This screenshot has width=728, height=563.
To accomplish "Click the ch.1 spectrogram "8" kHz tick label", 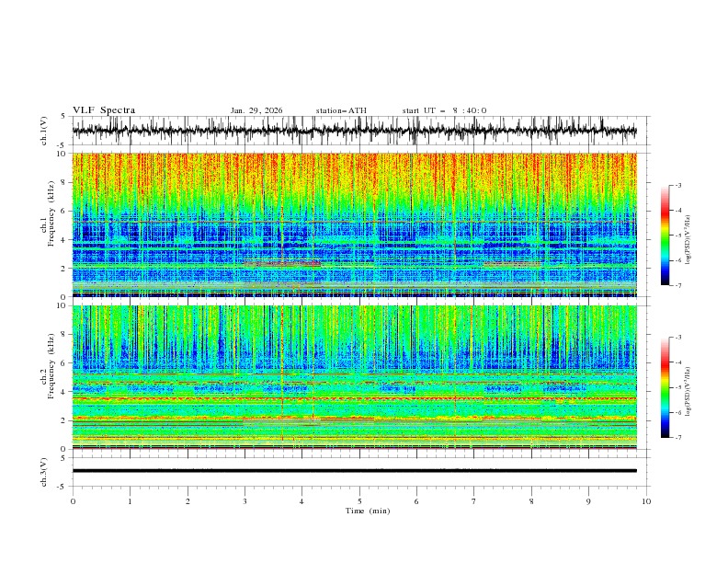I will [64, 182].
